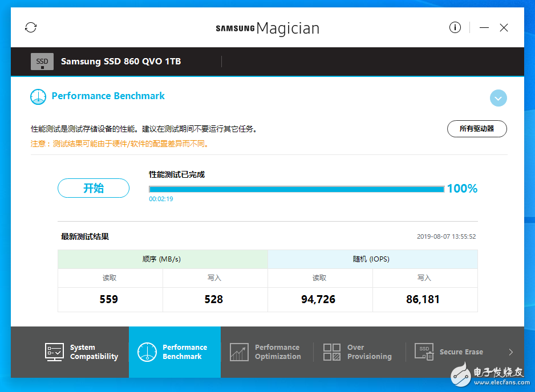The image size is (535, 392).
Task: Minimize the Samsung Magician window
Action: click(x=484, y=27)
